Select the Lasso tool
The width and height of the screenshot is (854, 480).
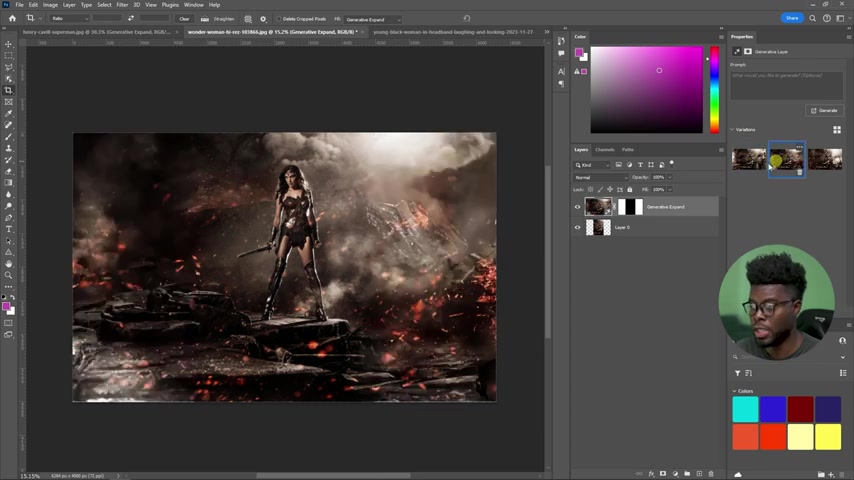coord(8,67)
